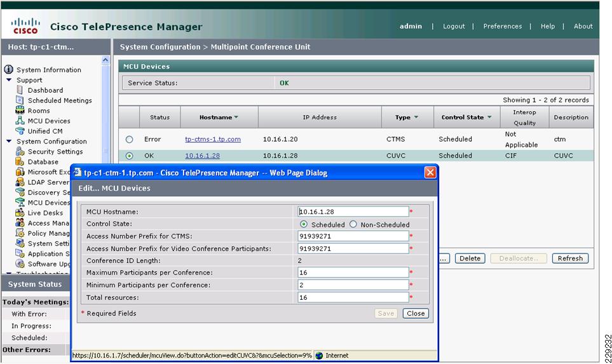The width and height of the screenshot is (612, 364).
Task: Click the Close button in Edit dialog
Action: (x=416, y=313)
